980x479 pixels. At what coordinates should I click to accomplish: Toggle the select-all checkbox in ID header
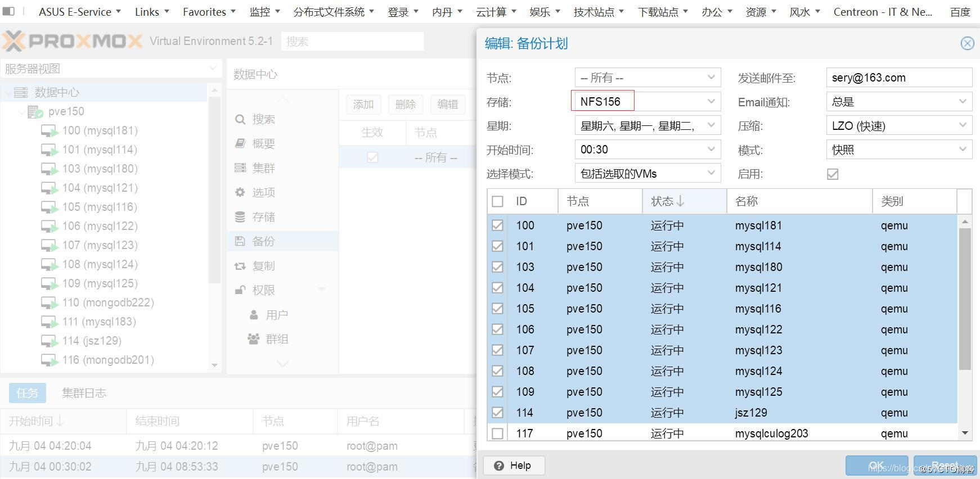[x=497, y=201]
